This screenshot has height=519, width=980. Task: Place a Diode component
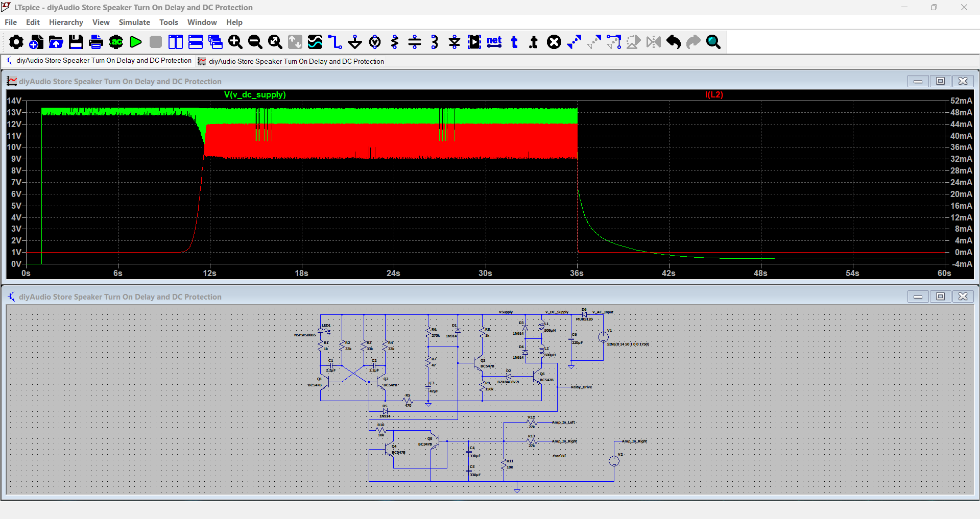pyautogui.click(x=455, y=42)
